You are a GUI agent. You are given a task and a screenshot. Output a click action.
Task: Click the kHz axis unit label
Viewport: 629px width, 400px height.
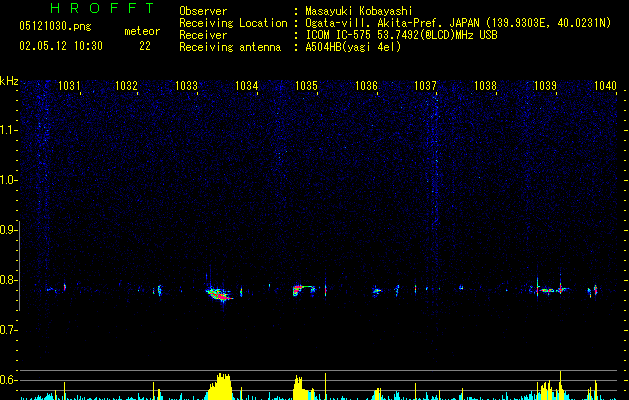(9, 81)
